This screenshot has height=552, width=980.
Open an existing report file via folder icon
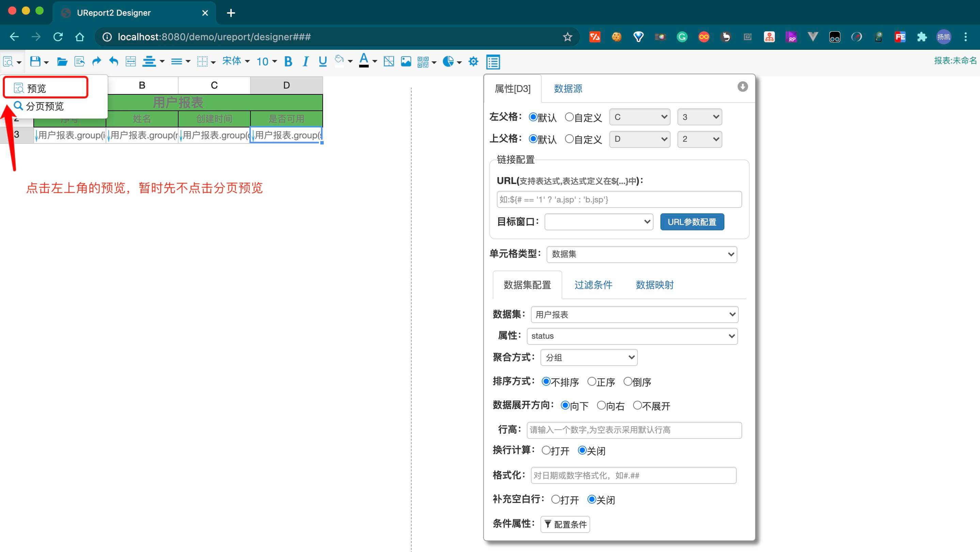pyautogui.click(x=62, y=61)
